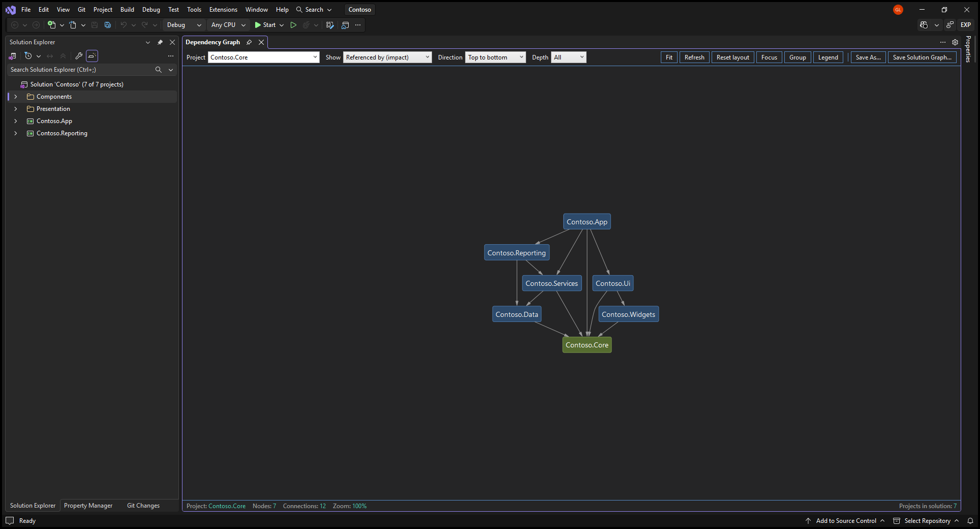This screenshot has width=980, height=529.
Task: Click the Legend button
Action: 828,57
